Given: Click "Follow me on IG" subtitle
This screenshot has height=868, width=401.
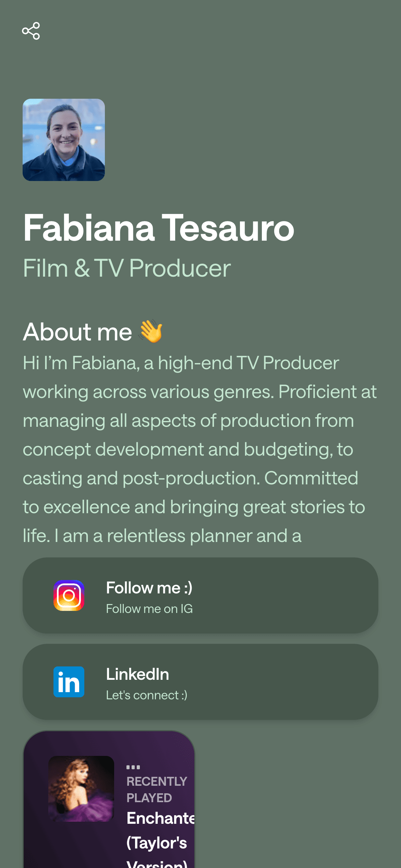Looking at the screenshot, I should click(149, 609).
